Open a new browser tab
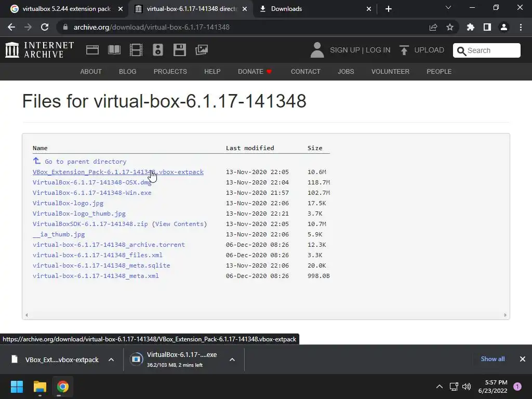Screen dimensions: 532x399 click(x=389, y=9)
